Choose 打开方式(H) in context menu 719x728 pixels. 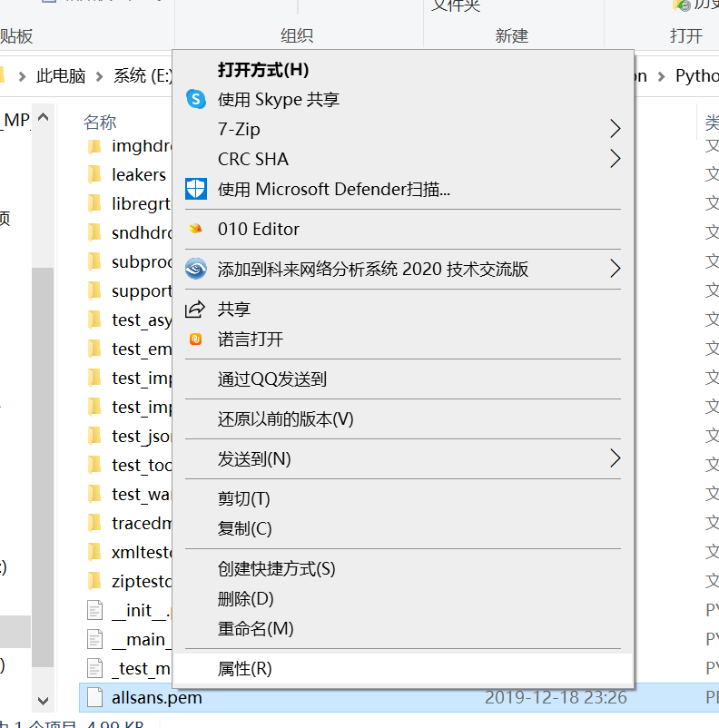coord(403,70)
